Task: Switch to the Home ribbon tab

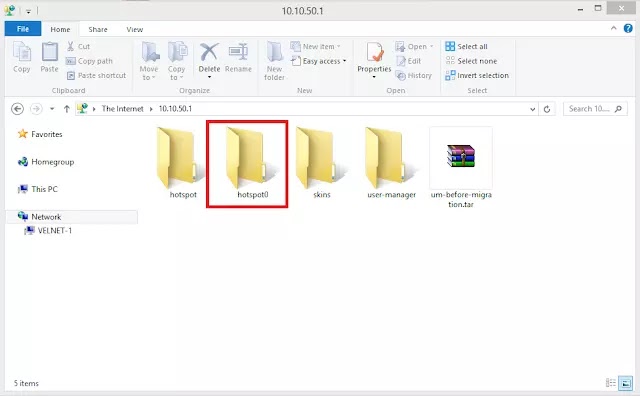Action: click(60, 29)
